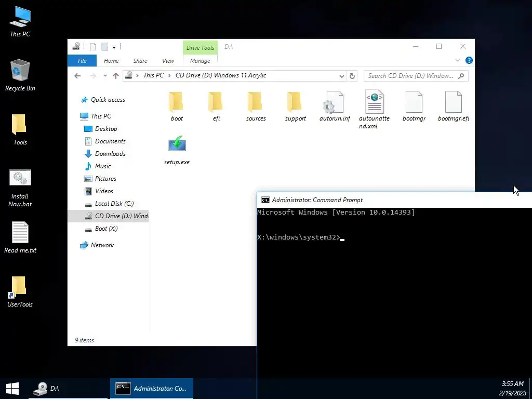Switch to the Share ribbon tab
532x399 pixels.
click(x=140, y=61)
